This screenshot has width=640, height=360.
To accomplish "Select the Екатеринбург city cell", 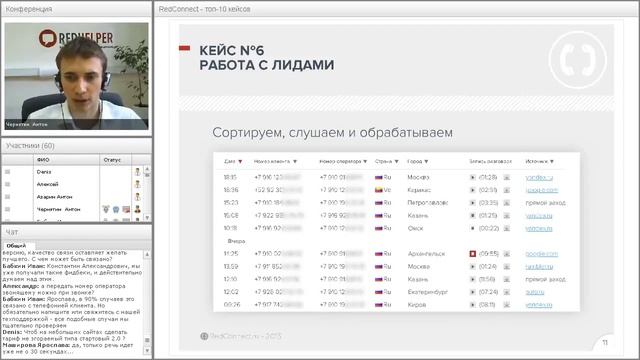I will click(427, 292).
